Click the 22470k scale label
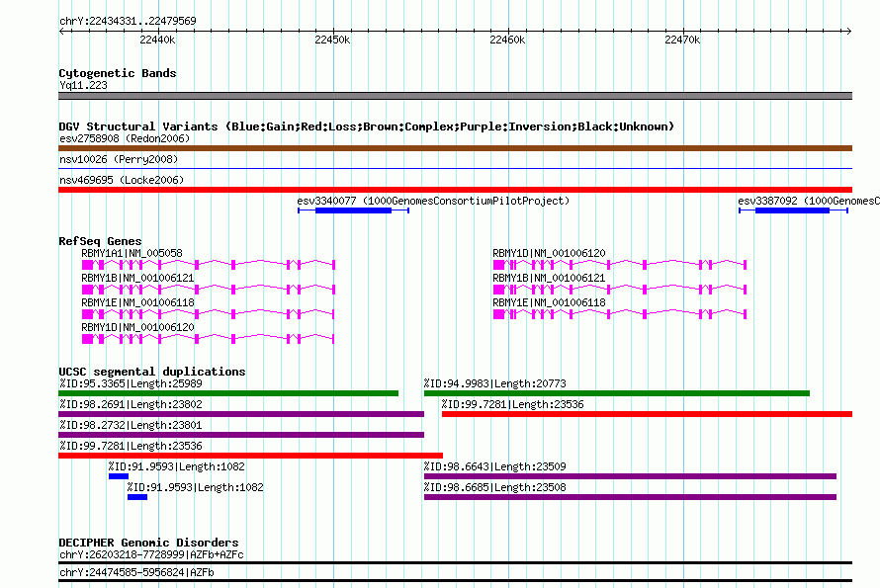 pyautogui.click(x=682, y=40)
